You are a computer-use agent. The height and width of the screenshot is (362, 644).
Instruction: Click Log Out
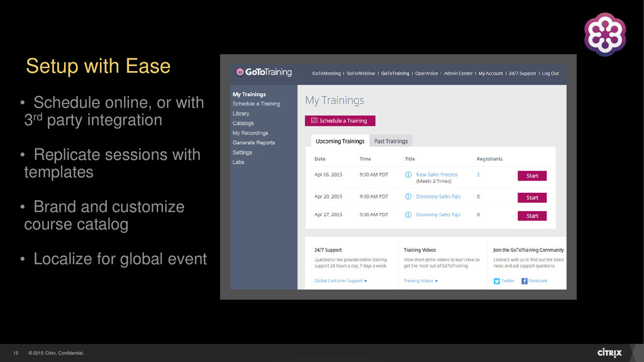tap(550, 74)
